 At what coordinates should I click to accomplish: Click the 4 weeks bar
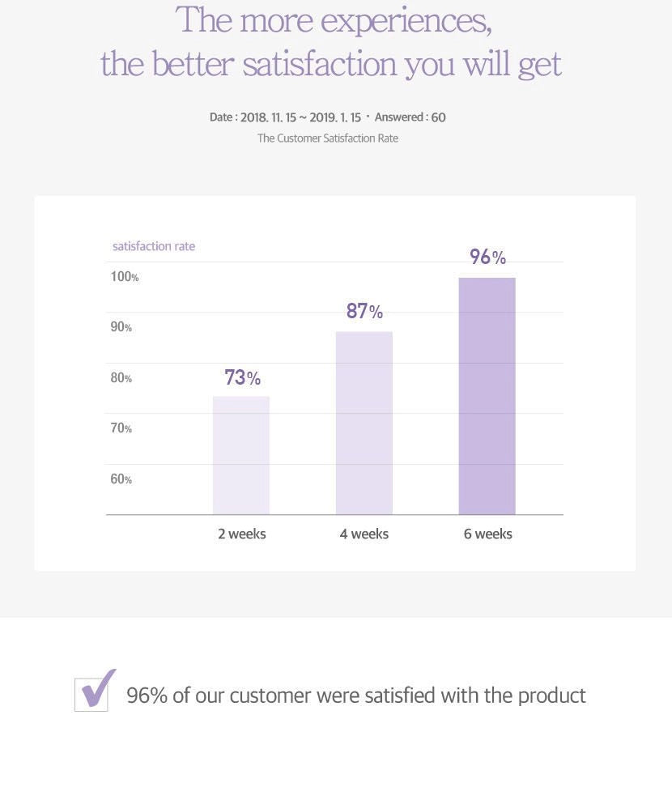tap(364, 423)
